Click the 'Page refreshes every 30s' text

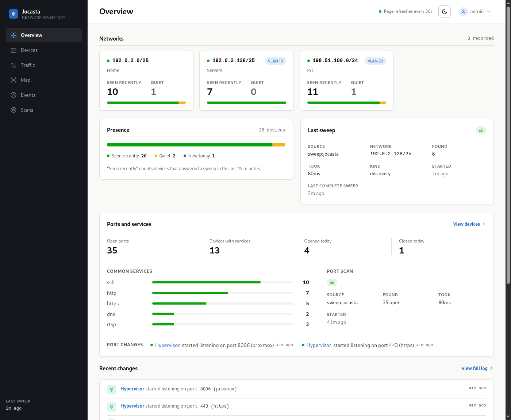[408, 12]
